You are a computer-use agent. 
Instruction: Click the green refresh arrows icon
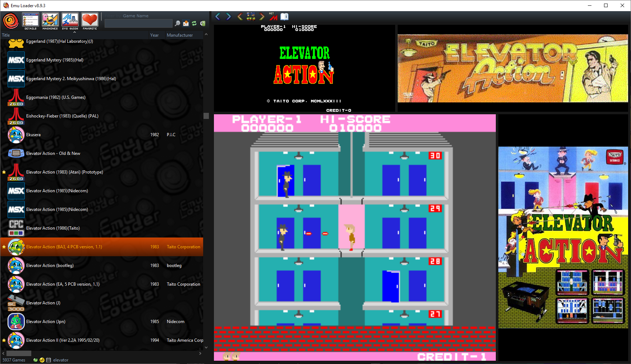point(194,23)
